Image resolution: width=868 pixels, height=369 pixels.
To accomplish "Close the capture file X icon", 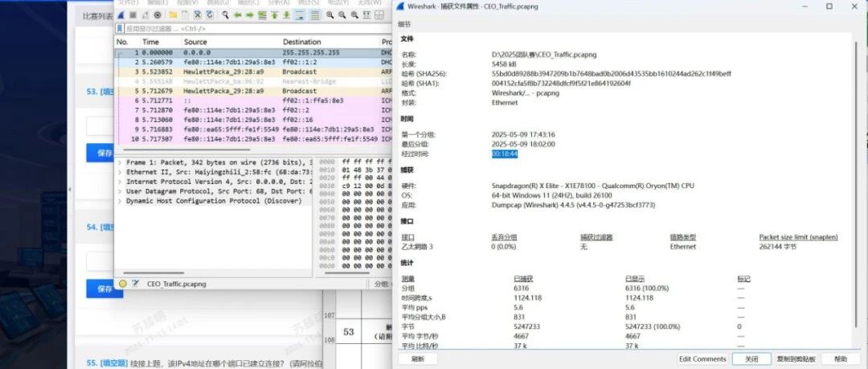I will pos(198,15).
